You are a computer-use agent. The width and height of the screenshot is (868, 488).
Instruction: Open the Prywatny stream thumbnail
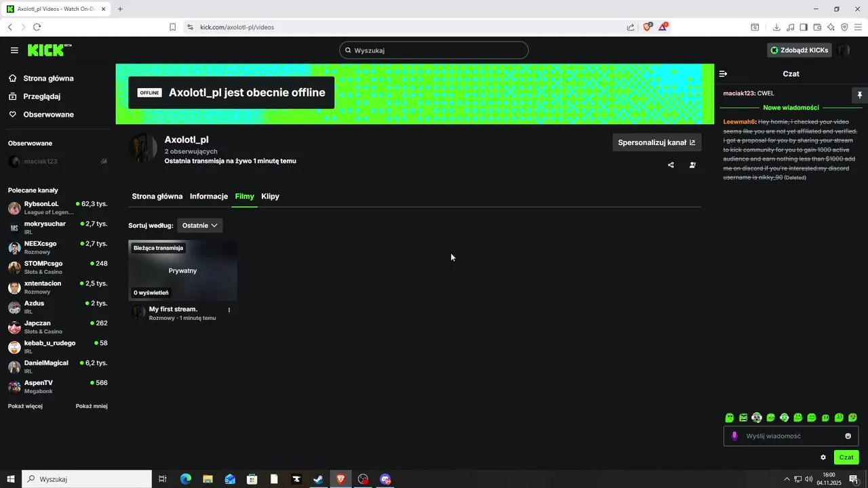(182, 270)
